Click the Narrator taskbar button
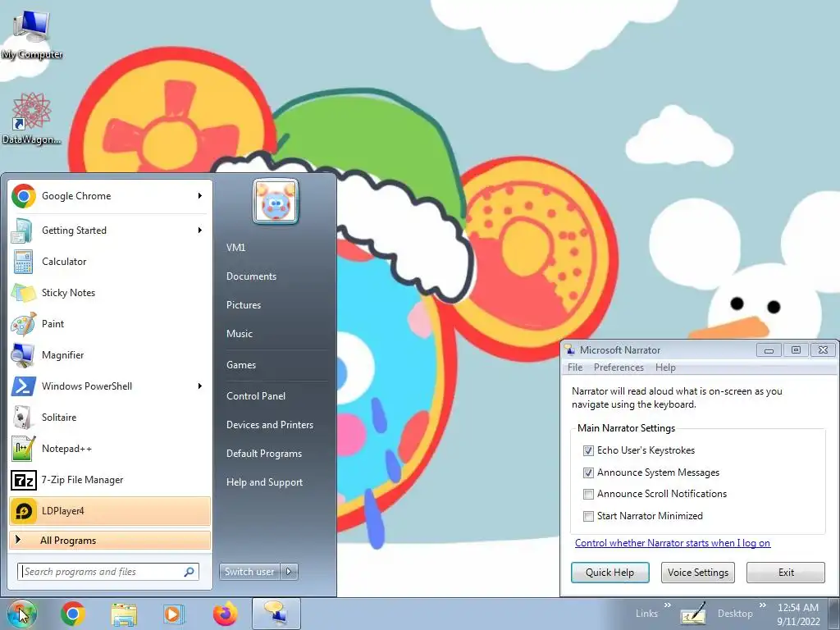 276,614
